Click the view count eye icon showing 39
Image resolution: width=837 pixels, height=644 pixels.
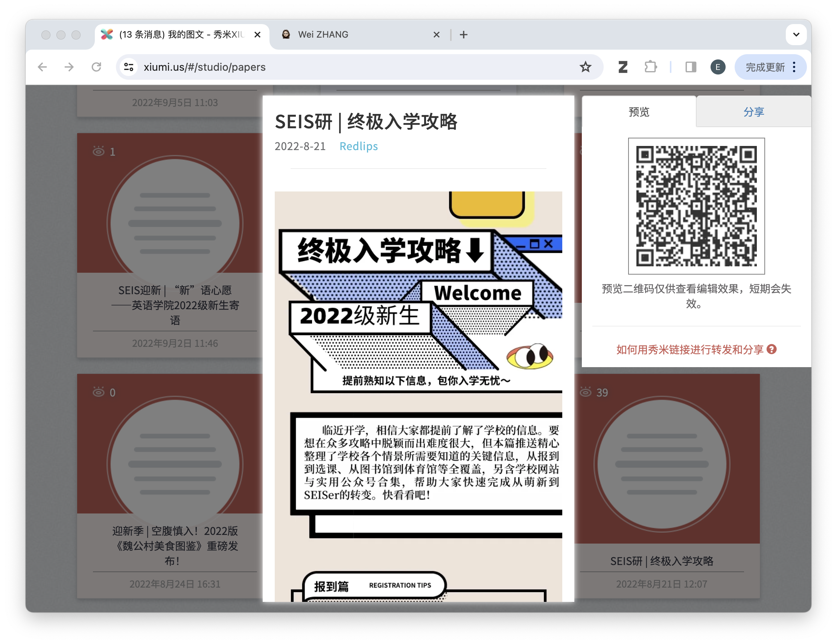(x=585, y=392)
